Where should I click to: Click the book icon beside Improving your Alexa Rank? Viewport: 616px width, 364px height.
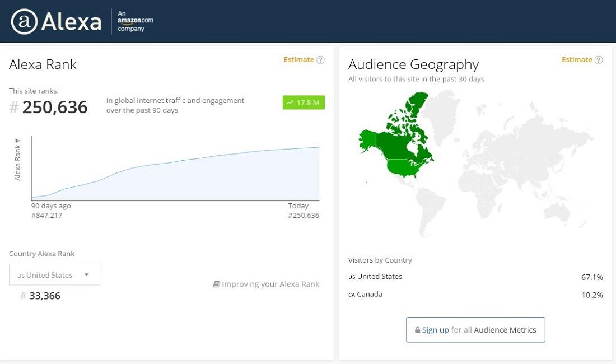[216, 284]
